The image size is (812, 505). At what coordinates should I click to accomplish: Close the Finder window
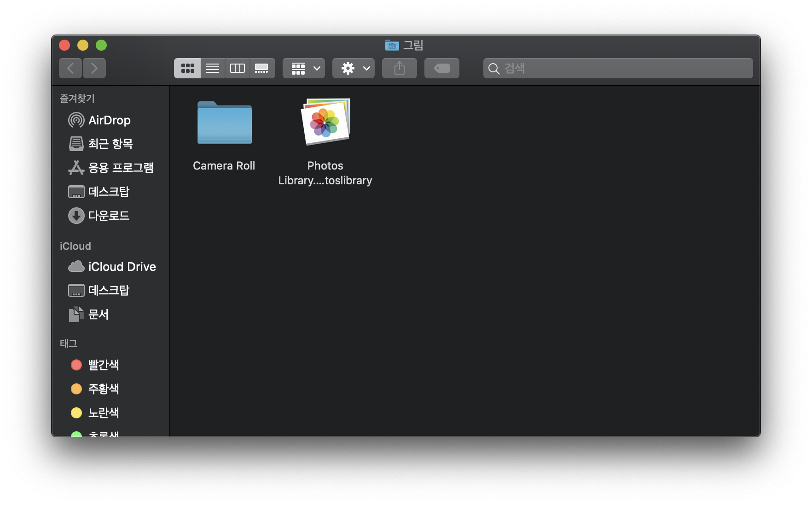64,45
